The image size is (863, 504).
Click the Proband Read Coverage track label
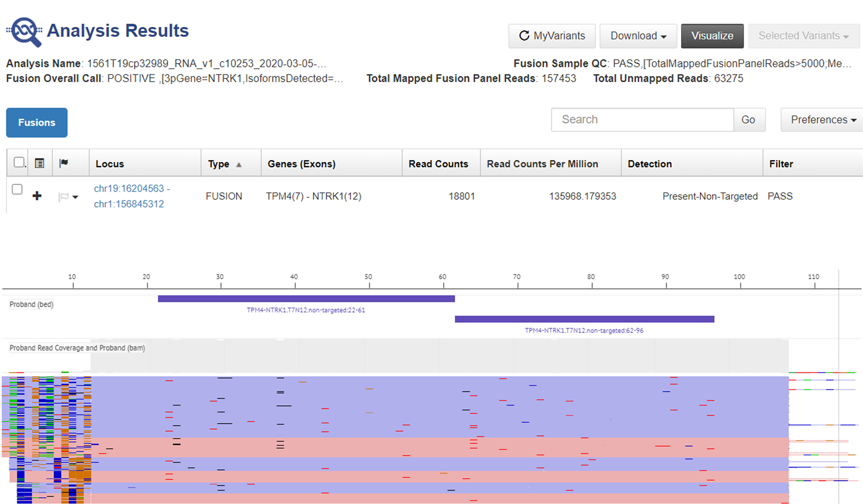click(x=77, y=348)
